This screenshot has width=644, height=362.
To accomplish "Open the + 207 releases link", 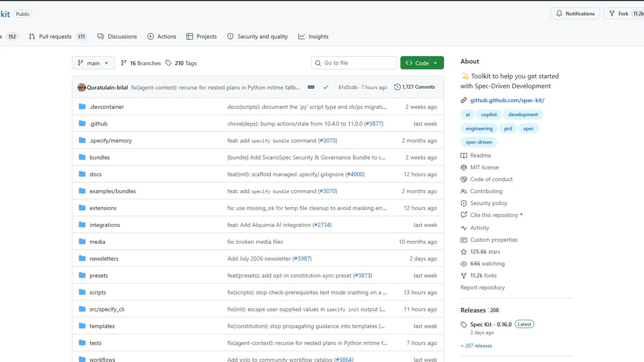I will (x=476, y=346).
